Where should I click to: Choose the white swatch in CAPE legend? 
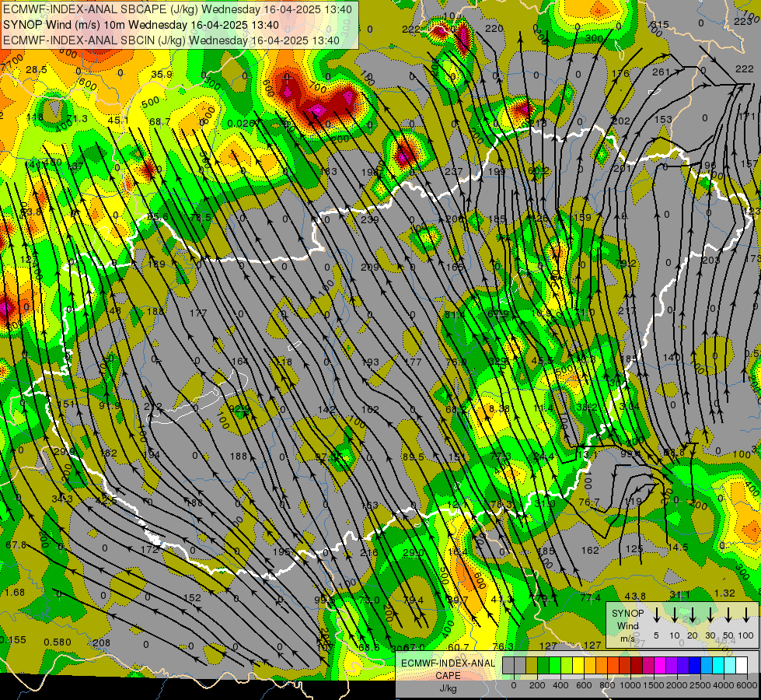[x=742, y=665]
